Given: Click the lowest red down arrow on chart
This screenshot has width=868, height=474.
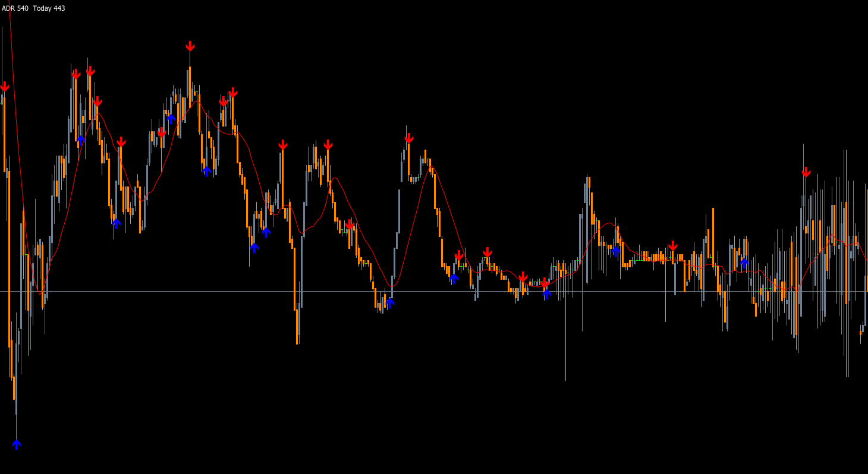Looking at the screenshot, I should click(545, 284).
